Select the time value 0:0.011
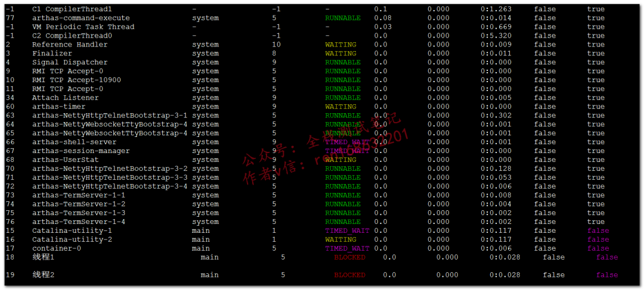The height and width of the screenshot is (290, 644). (x=496, y=54)
